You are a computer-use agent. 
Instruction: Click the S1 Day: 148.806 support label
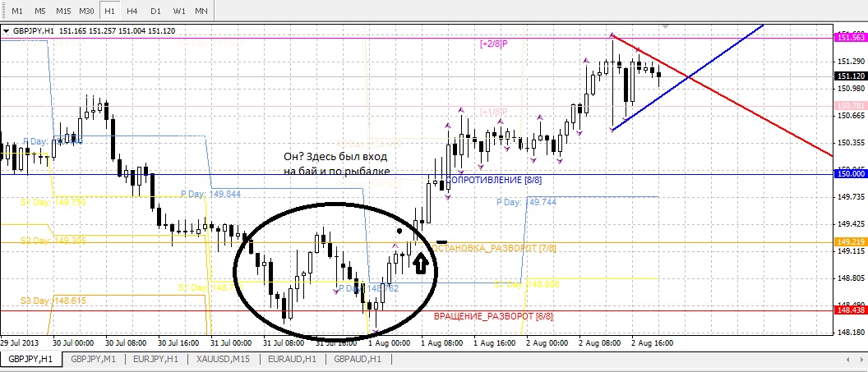tap(526, 284)
